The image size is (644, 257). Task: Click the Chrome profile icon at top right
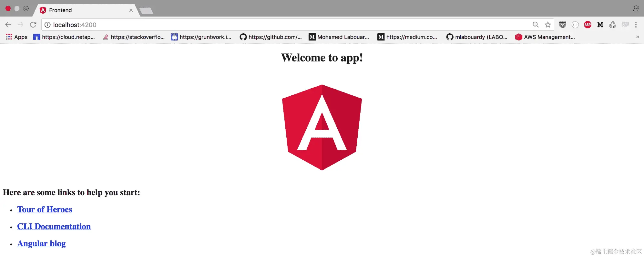pos(636,9)
